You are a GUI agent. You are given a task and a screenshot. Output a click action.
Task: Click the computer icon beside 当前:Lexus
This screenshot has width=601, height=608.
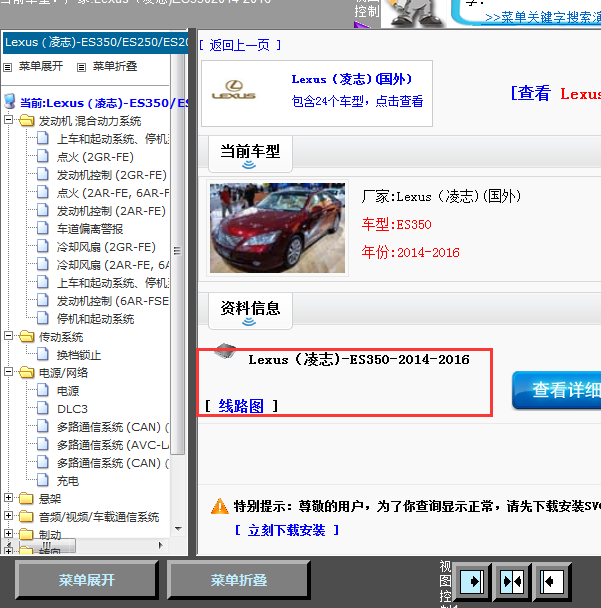pos(10,101)
